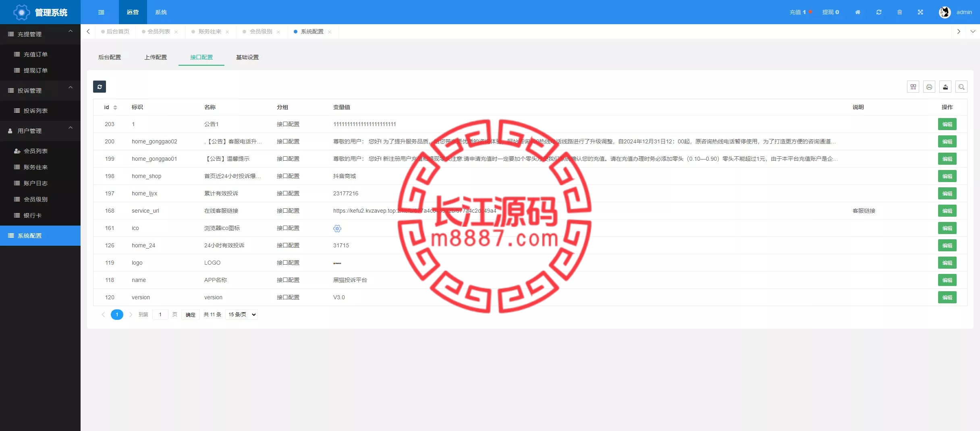Open 会员级别 in the sidebar

[40, 199]
